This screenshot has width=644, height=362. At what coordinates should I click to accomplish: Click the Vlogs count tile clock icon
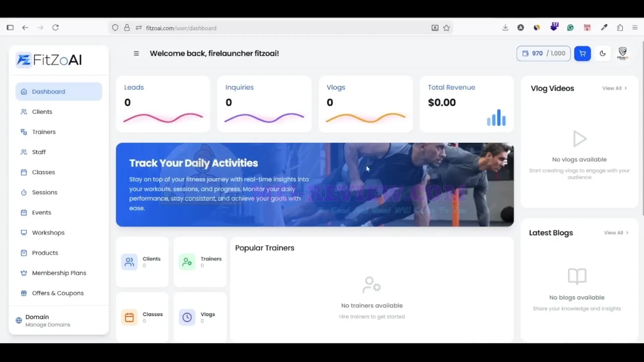(x=187, y=317)
